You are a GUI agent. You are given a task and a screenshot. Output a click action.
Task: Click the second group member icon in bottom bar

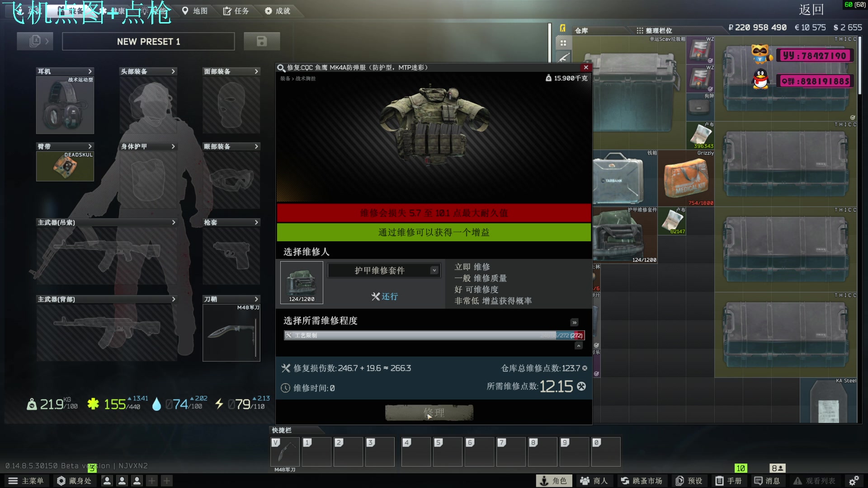click(122, 481)
